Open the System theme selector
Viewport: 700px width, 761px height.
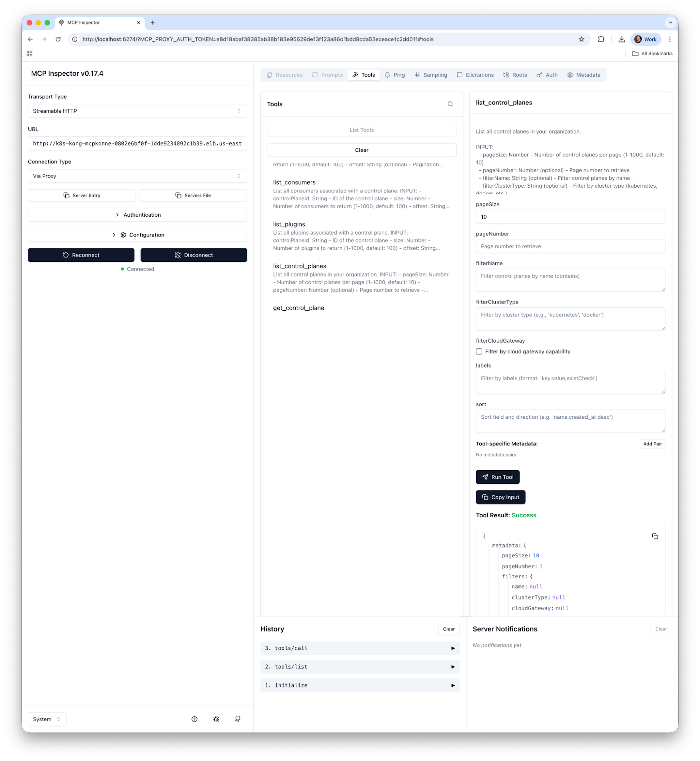click(47, 719)
